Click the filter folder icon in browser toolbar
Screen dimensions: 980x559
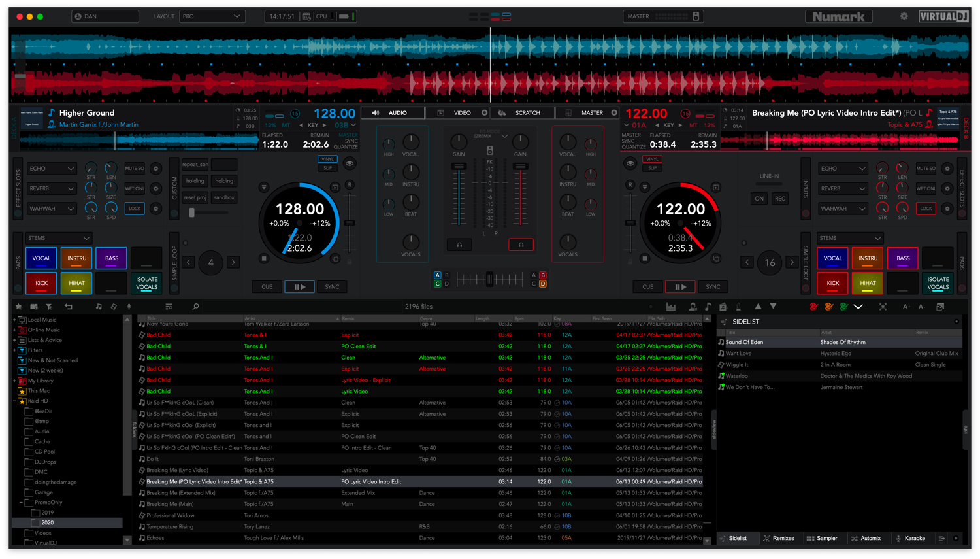[49, 307]
